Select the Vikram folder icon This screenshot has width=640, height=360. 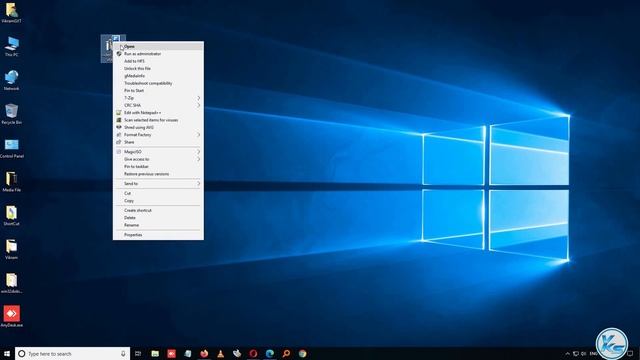(11, 250)
